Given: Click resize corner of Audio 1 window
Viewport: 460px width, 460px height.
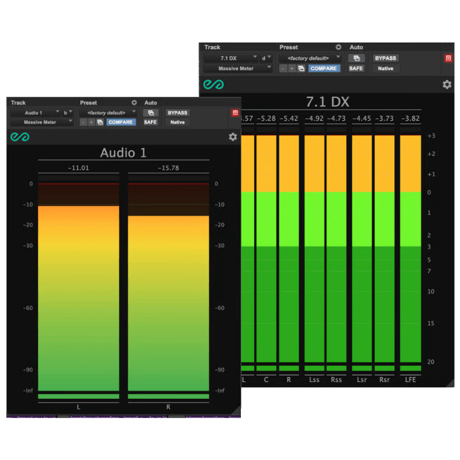Looking at the screenshot, I should pos(236,411).
